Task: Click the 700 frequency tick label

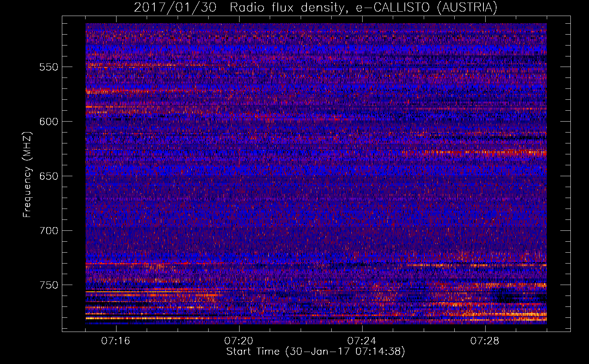Action: 48,231
